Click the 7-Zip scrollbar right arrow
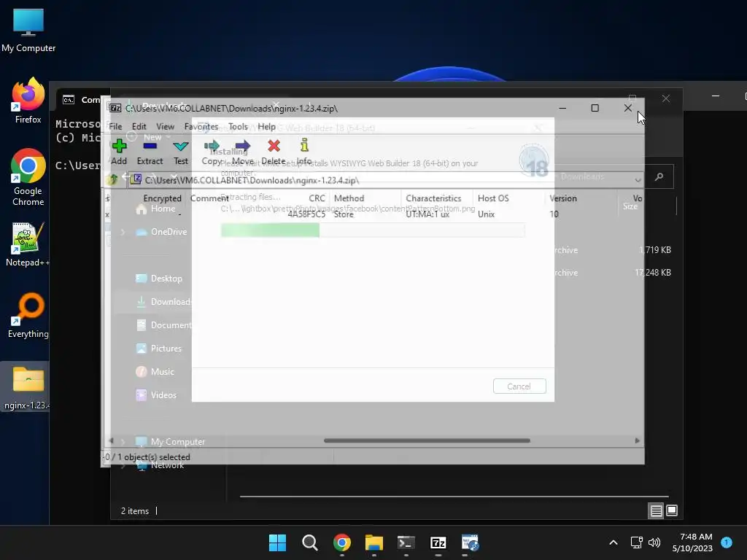Viewport: 747px width, 560px height. coord(638,440)
